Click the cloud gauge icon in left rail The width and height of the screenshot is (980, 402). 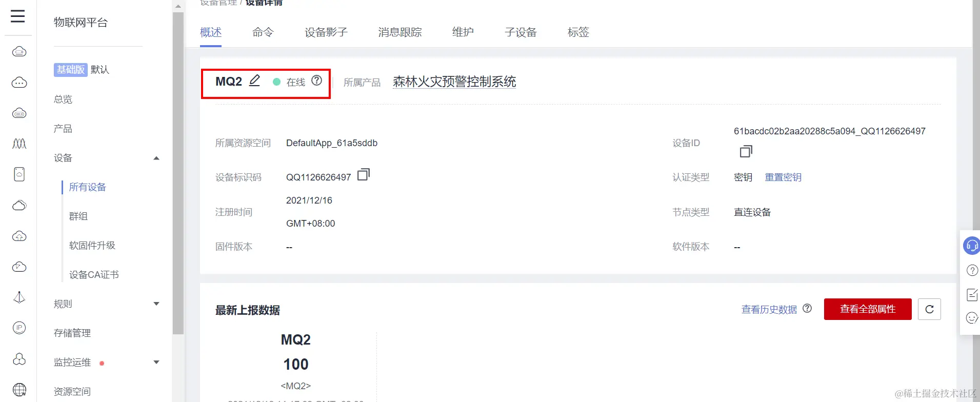[19, 267]
